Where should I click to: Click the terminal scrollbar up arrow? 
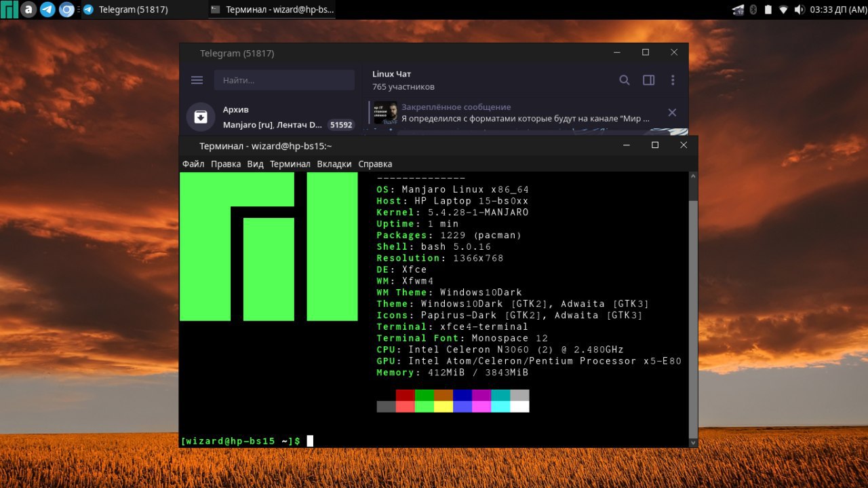tap(693, 176)
